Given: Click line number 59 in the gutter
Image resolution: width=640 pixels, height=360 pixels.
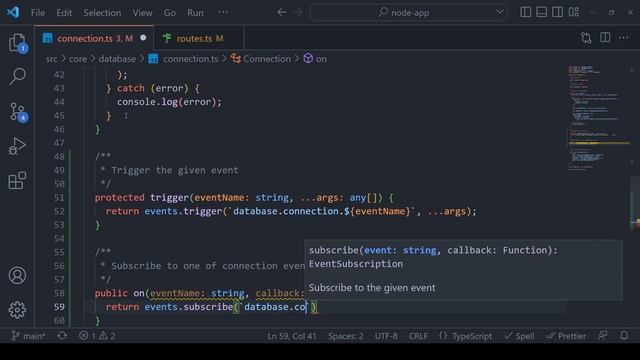Looking at the screenshot, I should pos(59,307).
